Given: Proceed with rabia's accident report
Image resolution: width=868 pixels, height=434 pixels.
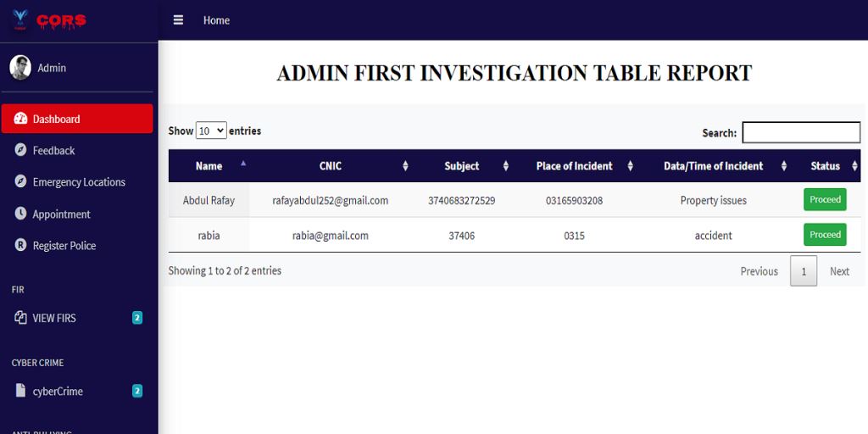Looking at the screenshot, I should click(825, 235).
